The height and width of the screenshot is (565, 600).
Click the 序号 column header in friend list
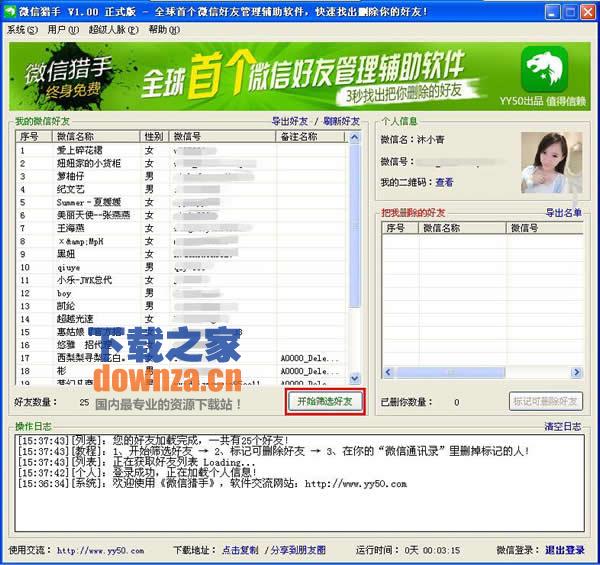(x=34, y=137)
